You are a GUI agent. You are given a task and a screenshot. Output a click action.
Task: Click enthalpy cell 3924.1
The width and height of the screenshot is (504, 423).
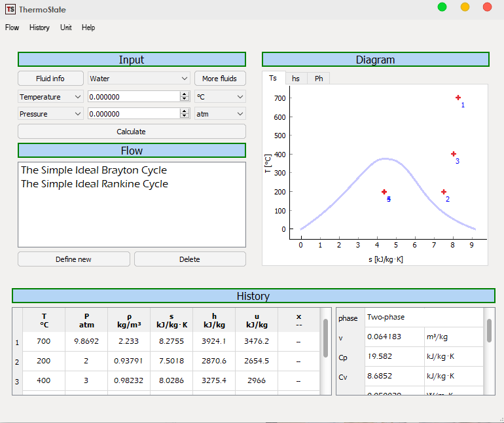click(214, 341)
